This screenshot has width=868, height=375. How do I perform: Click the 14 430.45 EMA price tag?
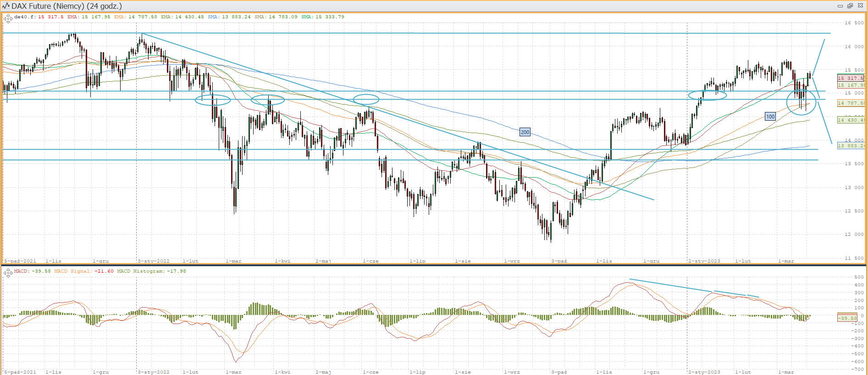851,120
